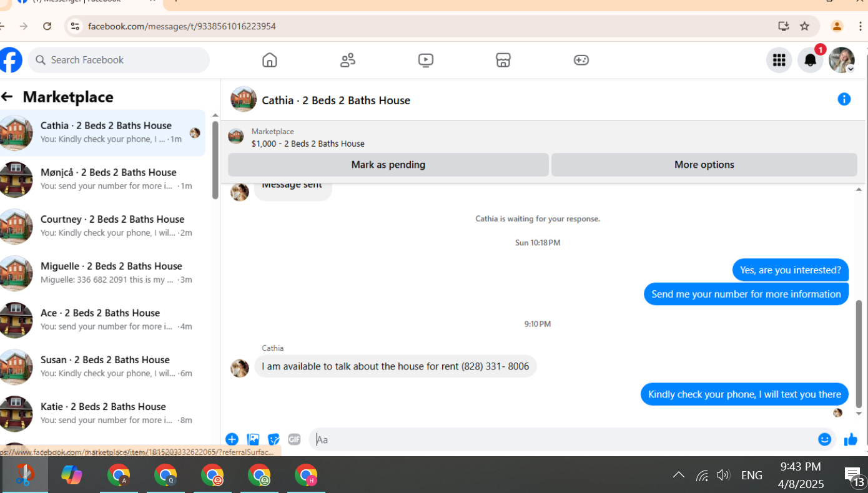The height and width of the screenshot is (493, 868).
Task: Open the Friends icon in top navigation
Action: 348,60
